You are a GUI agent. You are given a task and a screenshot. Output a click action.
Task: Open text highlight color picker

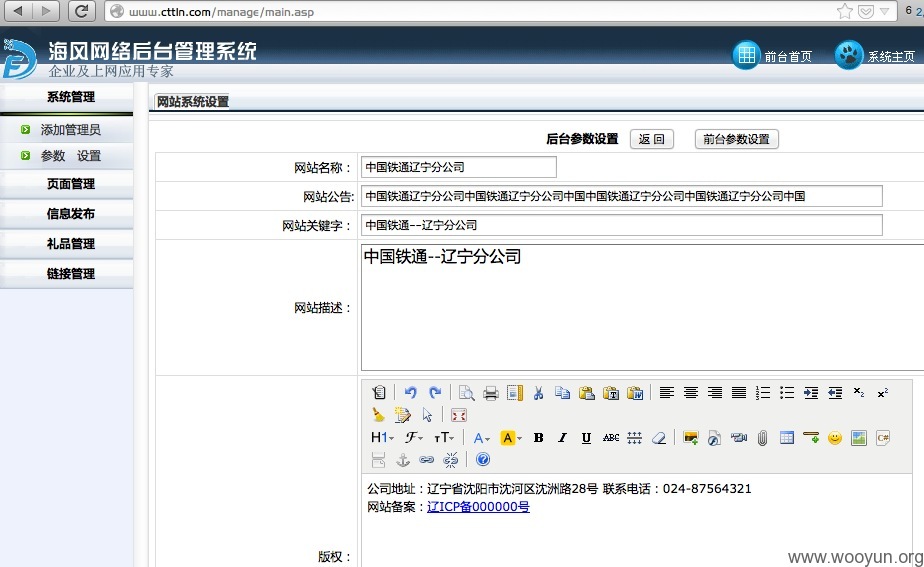point(510,437)
